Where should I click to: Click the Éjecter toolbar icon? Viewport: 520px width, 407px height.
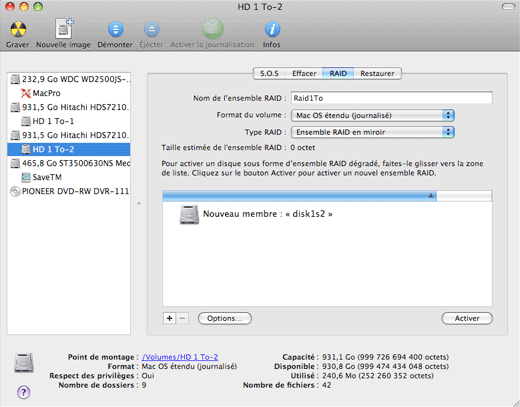click(152, 29)
